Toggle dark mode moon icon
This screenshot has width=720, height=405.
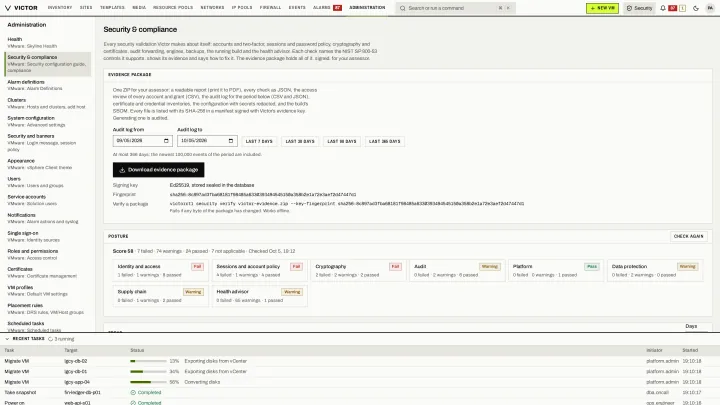[696, 8]
